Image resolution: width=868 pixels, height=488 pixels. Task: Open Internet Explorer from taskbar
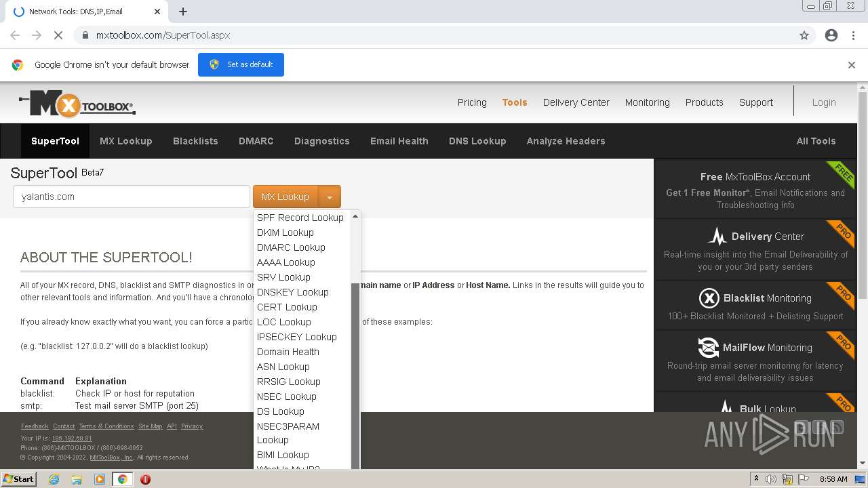pyautogui.click(x=54, y=479)
